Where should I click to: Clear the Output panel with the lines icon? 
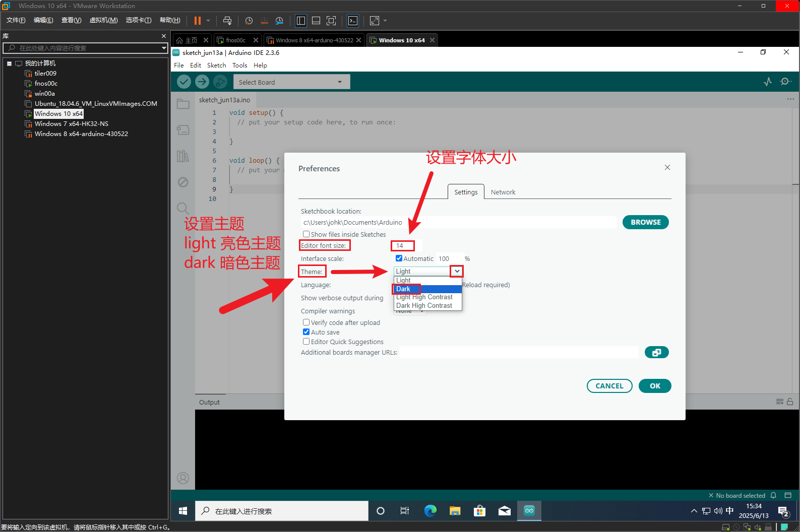click(x=780, y=402)
